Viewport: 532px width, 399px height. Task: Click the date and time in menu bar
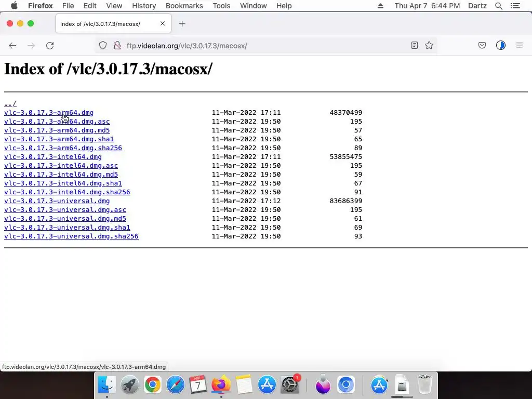pyautogui.click(x=427, y=6)
